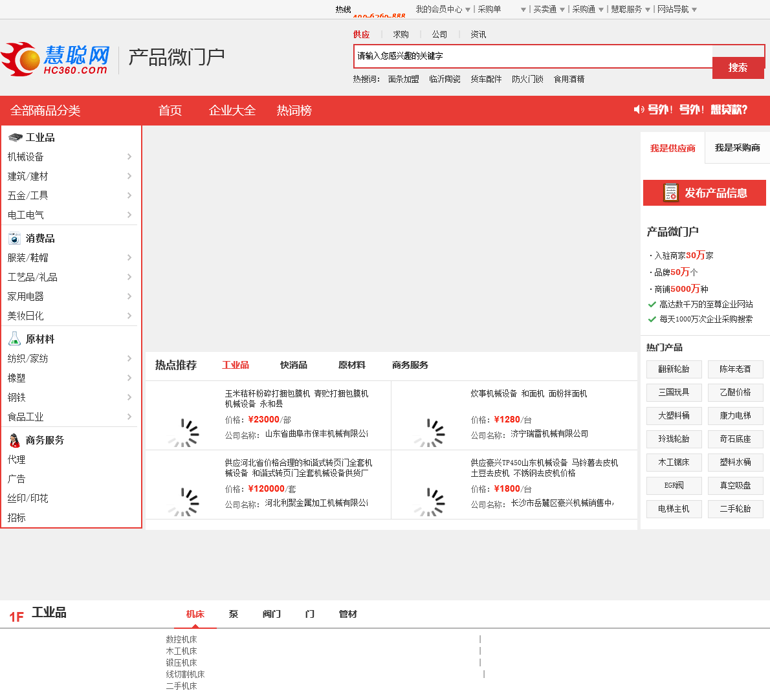Click the 原材料 flask icon
Image resolution: width=770 pixels, height=700 pixels.
pyautogui.click(x=15, y=339)
